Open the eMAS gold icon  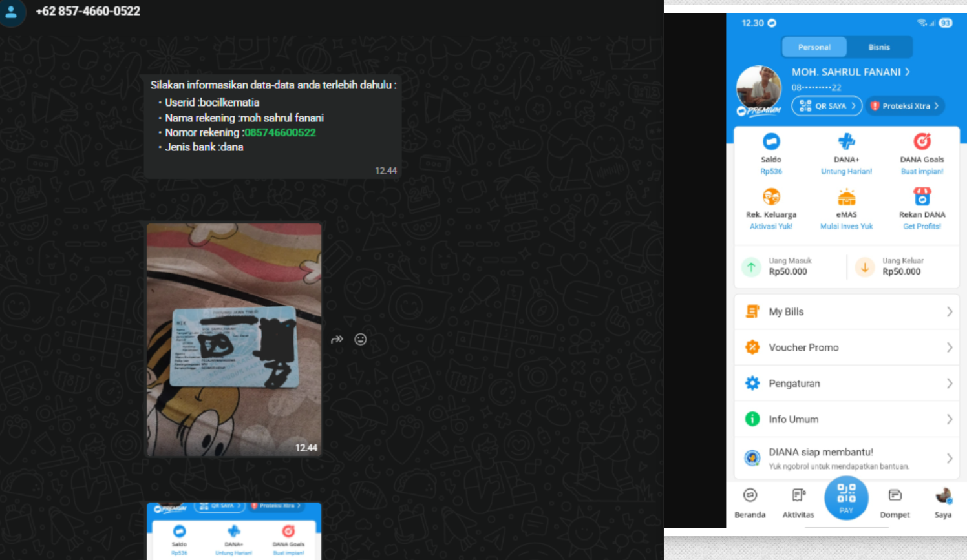coord(846,196)
